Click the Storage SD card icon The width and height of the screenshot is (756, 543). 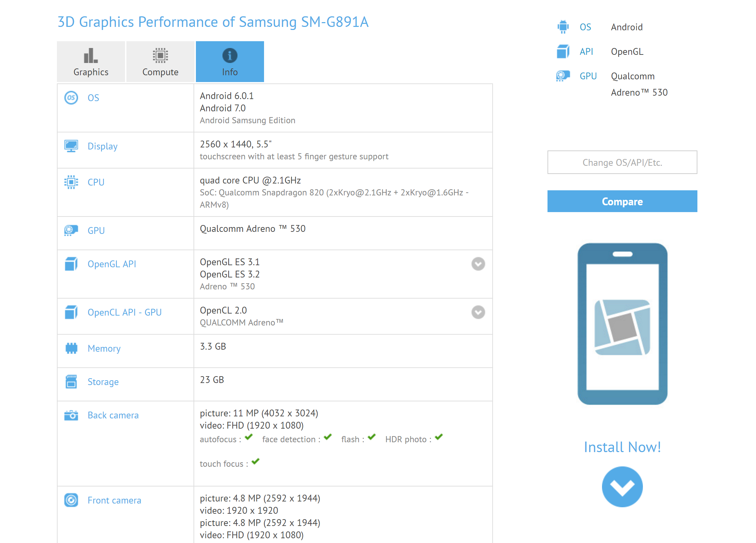point(71,382)
